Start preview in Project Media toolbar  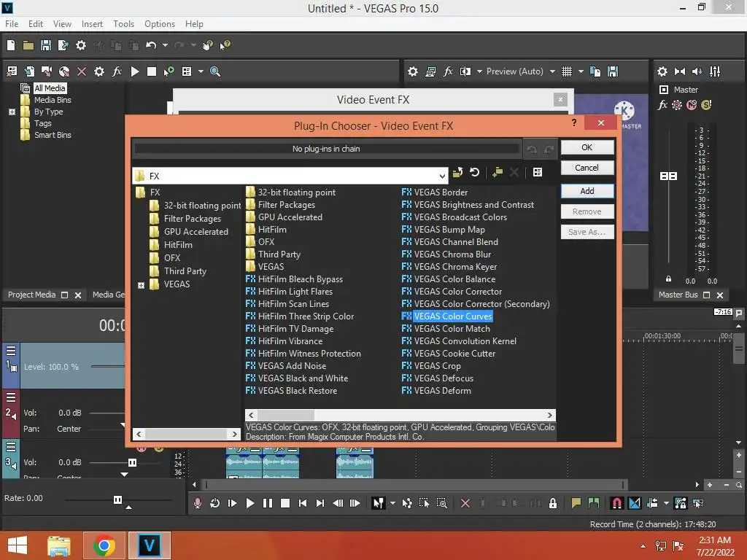(x=135, y=71)
